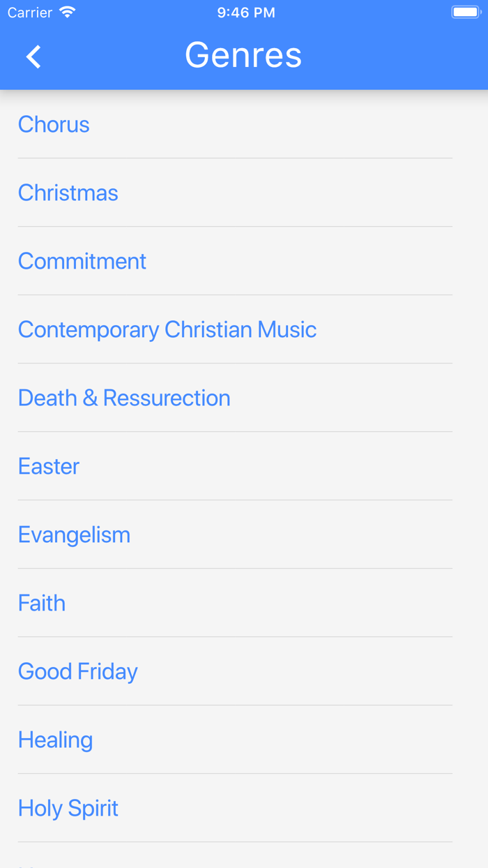
Task: Click the divider row beneath Chorus
Action: pyautogui.click(x=235, y=158)
